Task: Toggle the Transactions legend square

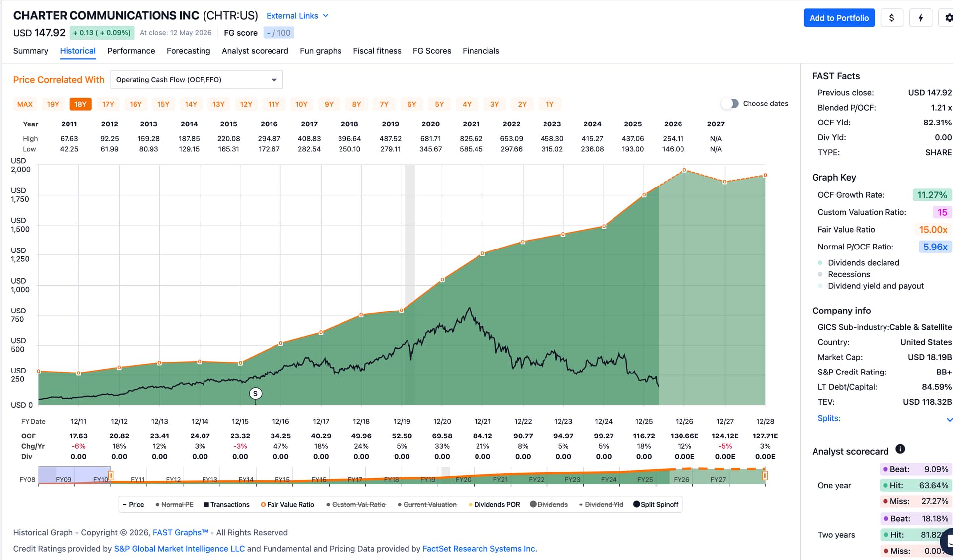Action: click(206, 505)
